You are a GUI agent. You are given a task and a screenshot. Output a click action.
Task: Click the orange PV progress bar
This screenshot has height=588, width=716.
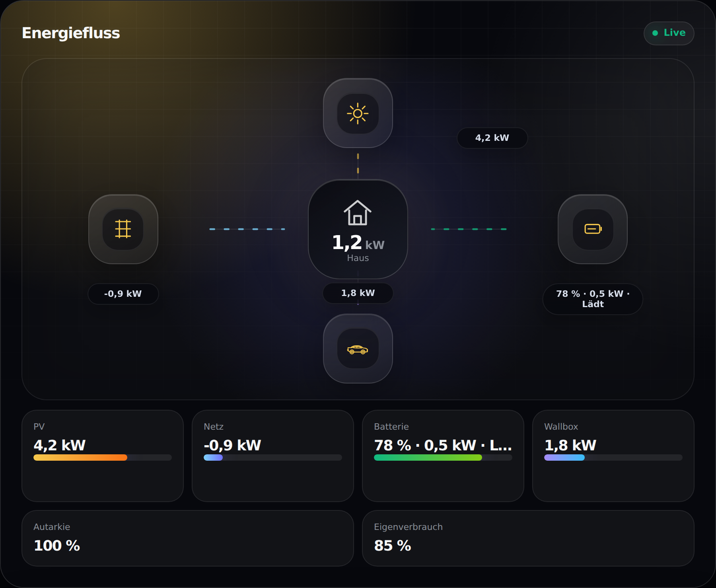pyautogui.click(x=80, y=458)
